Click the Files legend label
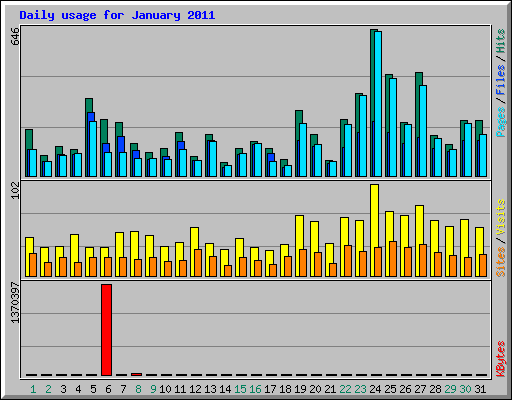This screenshot has height=400, width=512. coord(500,79)
